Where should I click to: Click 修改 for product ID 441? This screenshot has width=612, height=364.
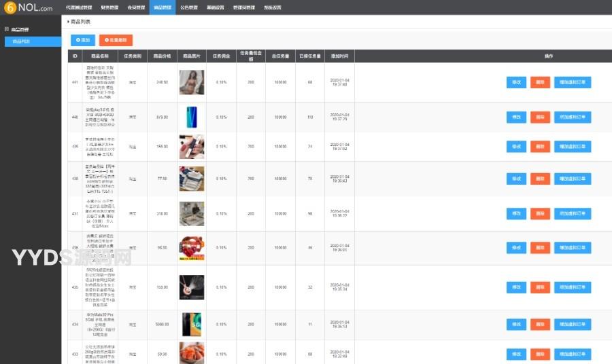pos(516,82)
